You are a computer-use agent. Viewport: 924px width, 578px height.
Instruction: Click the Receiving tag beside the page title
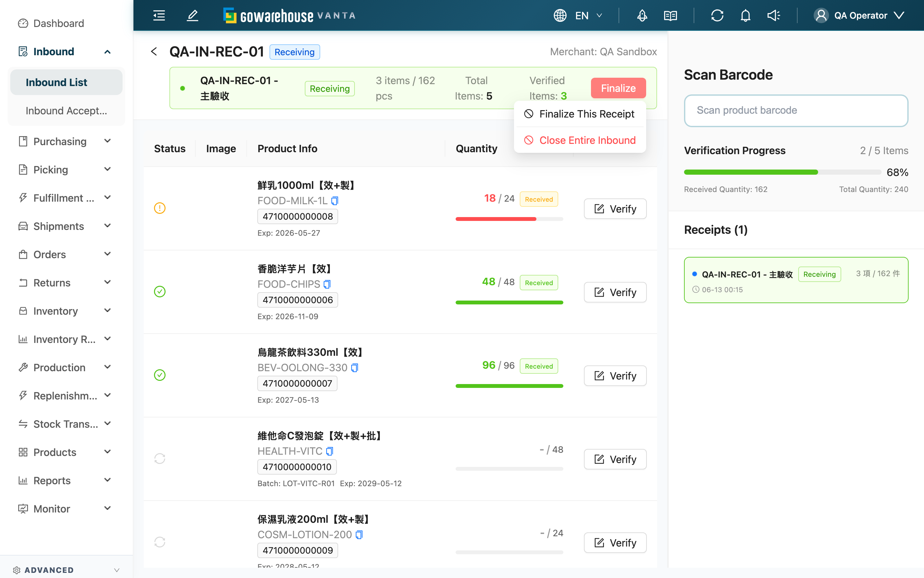point(295,52)
